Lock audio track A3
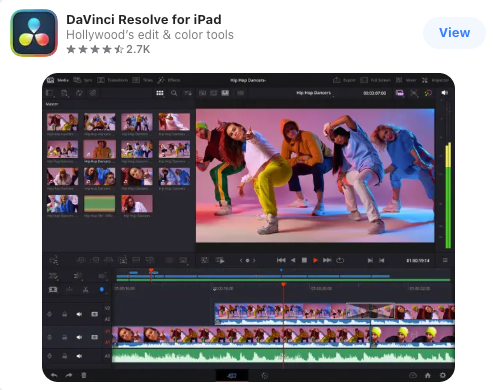The image size is (493, 390). (x=64, y=356)
